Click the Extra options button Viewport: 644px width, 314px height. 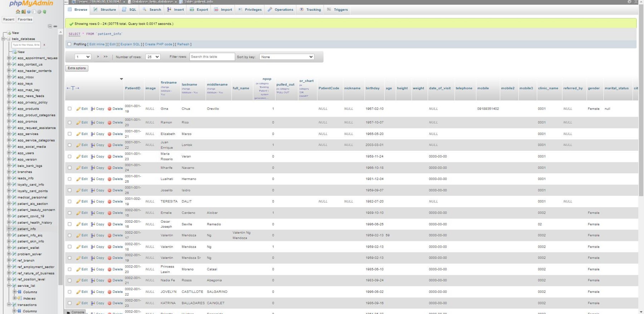tap(77, 68)
